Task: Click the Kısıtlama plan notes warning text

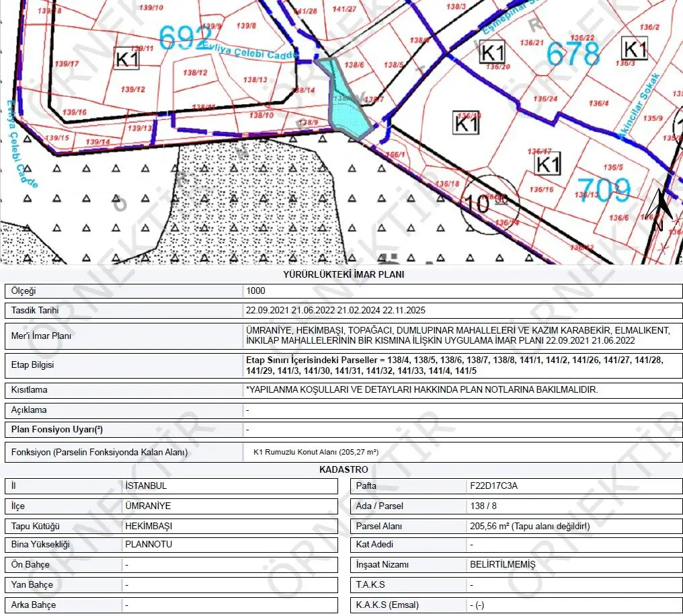Action: point(421,389)
